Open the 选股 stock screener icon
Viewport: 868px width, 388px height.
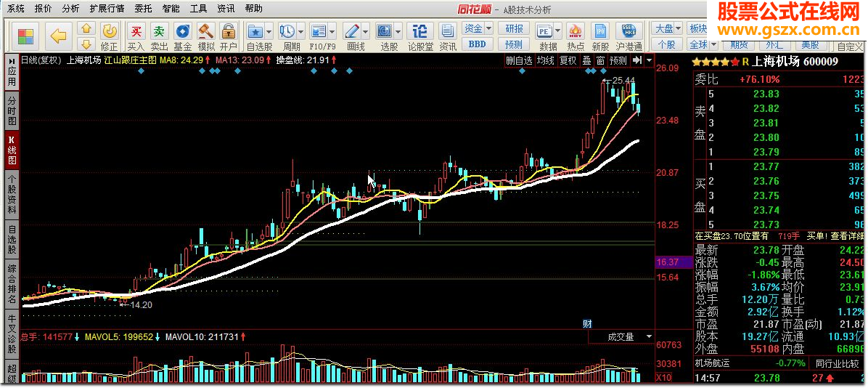(x=385, y=31)
